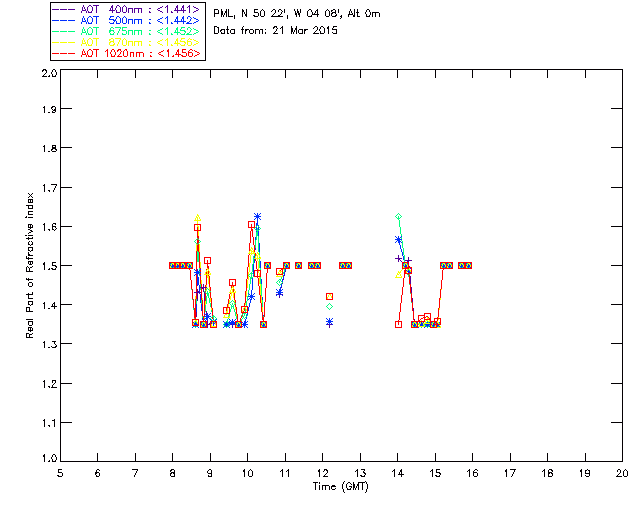This screenshot has height=512, width=640.
Task: Click the time axis tick label '13'
Action: [360, 473]
